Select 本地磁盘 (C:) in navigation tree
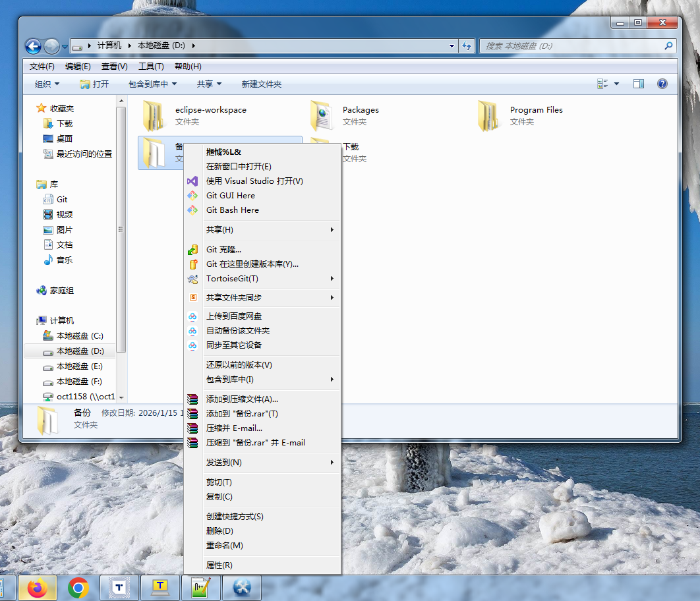The height and width of the screenshot is (601, 700). (79, 336)
